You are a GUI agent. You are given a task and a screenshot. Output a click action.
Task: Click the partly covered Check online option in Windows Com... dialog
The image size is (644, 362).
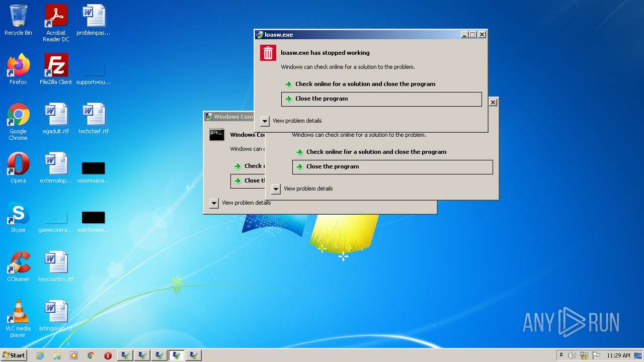pyautogui.click(x=249, y=166)
